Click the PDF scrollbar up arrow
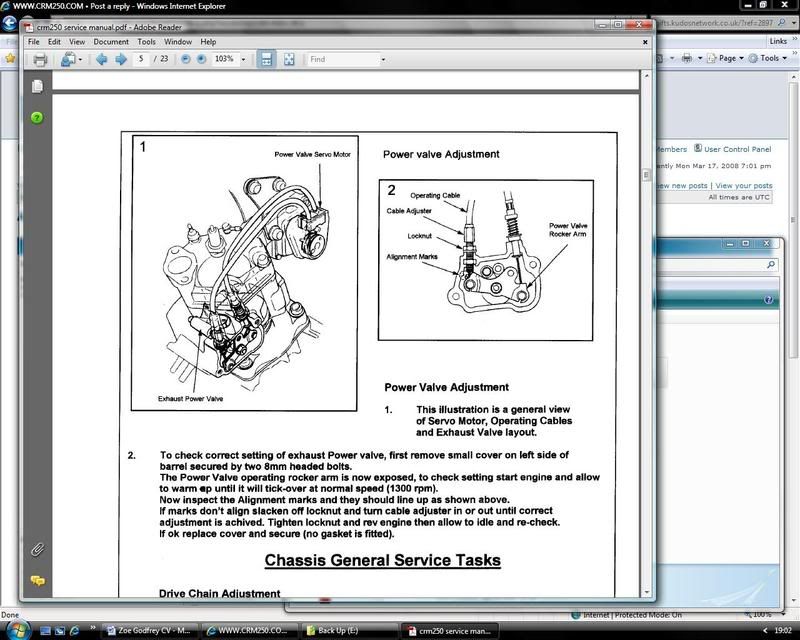The image size is (800, 640). (646, 76)
